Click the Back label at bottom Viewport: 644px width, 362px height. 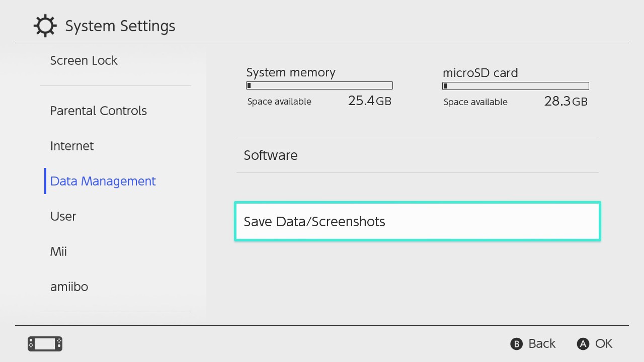542,344
